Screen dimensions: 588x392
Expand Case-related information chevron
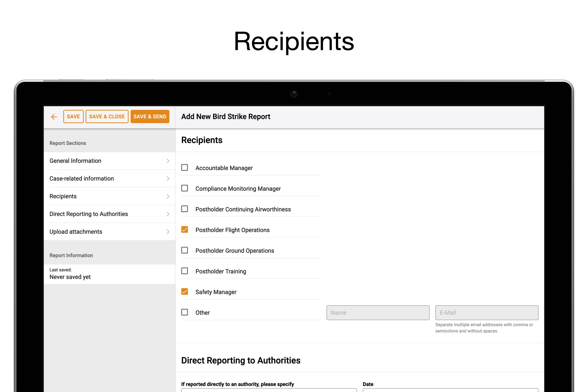click(x=168, y=179)
